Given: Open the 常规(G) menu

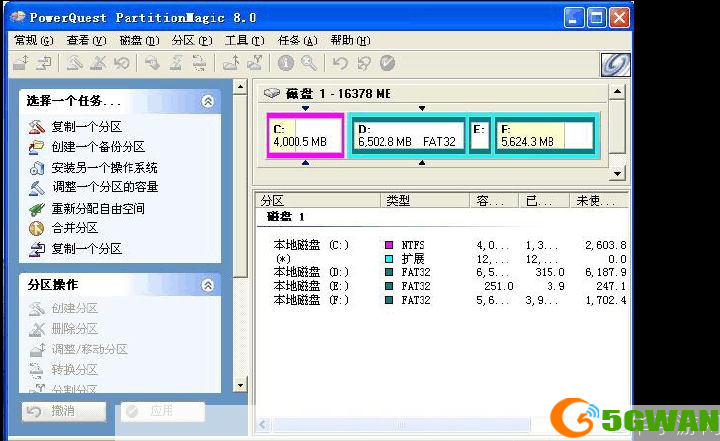Looking at the screenshot, I should pos(34,40).
